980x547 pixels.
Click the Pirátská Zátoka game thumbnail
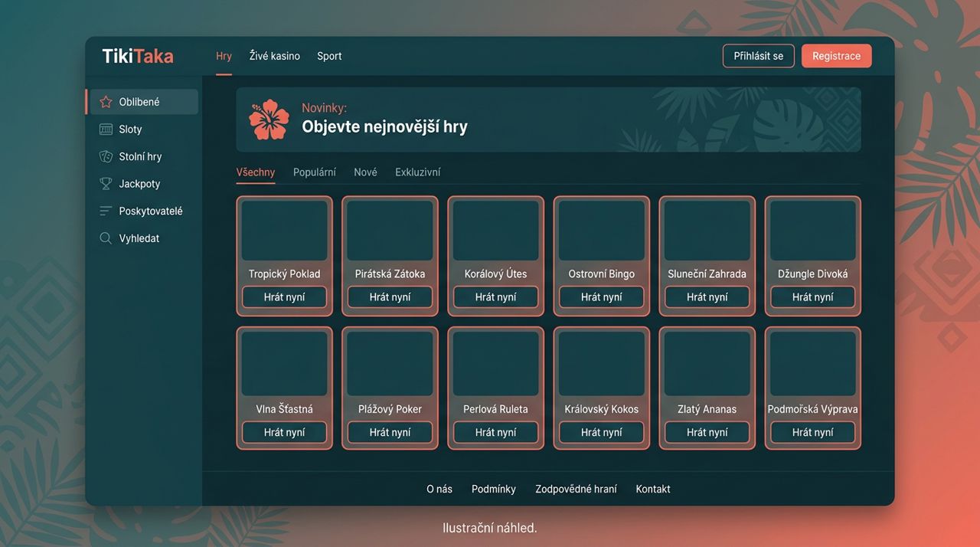coord(390,231)
